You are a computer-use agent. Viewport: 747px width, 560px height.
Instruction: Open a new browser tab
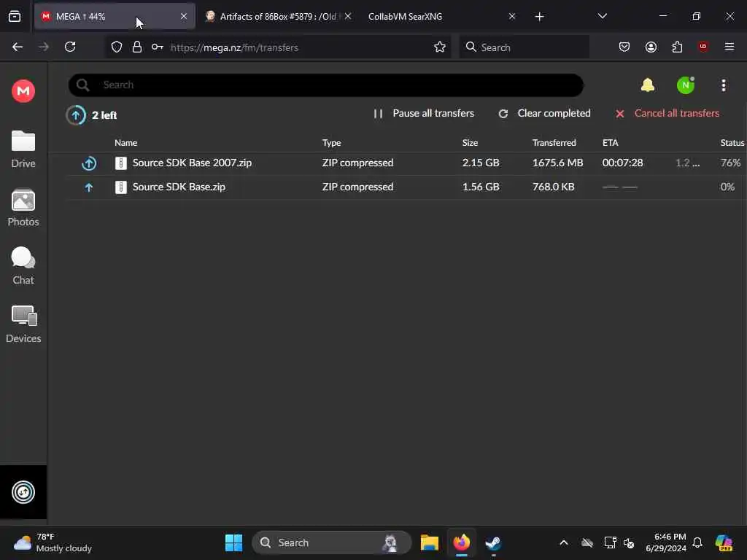pos(539,17)
